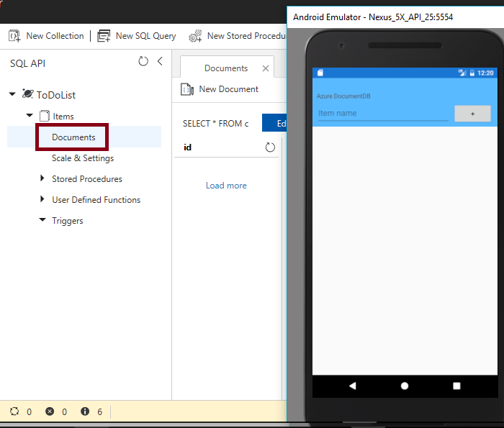504x428 pixels.
Task: Tap the Azure DocumentDB label in emulator
Action: [x=343, y=96]
